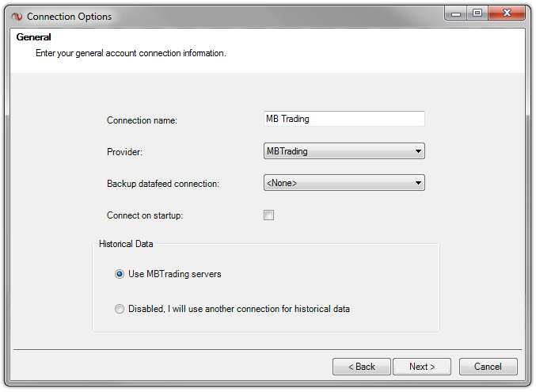The image size is (536, 392).
Task: Open the Backup datafeed connection dropdown
Action: [x=344, y=183]
